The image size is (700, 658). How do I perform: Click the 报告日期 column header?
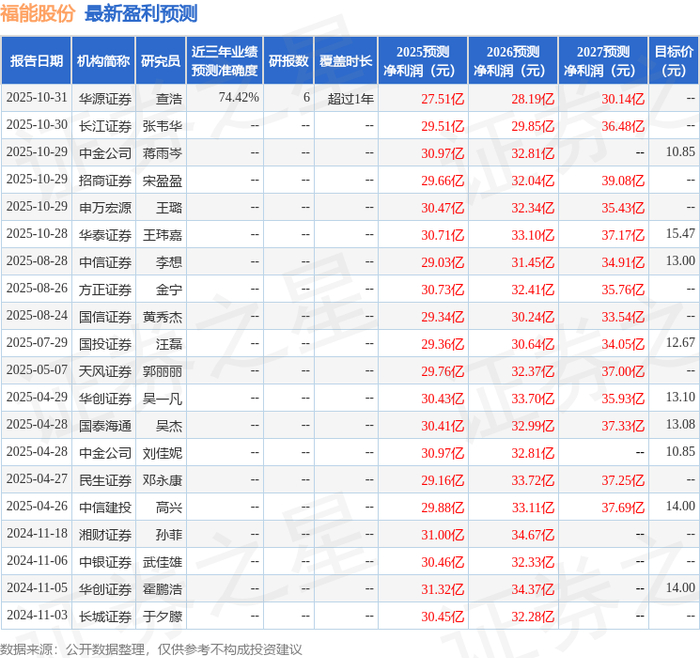coord(36,61)
